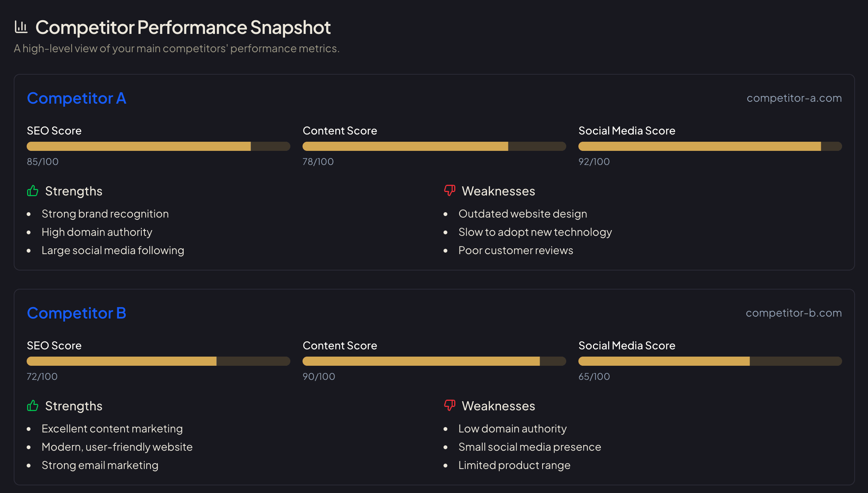
Task: Open competitor-a.com link
Action: [794, 98]
